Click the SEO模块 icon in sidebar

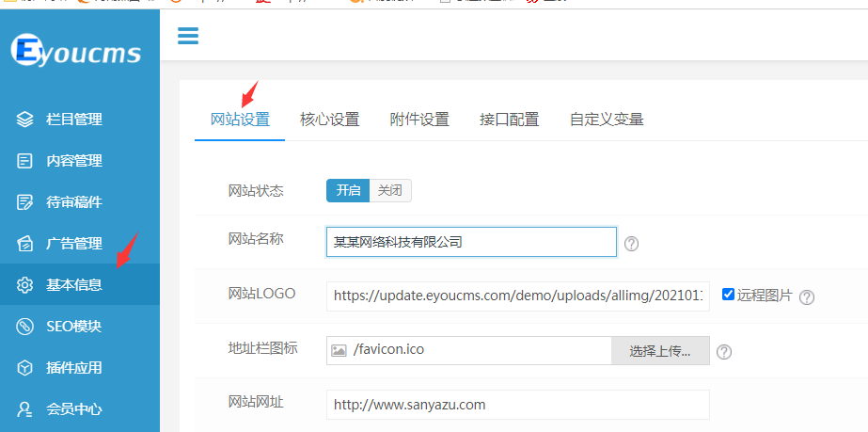25,327
